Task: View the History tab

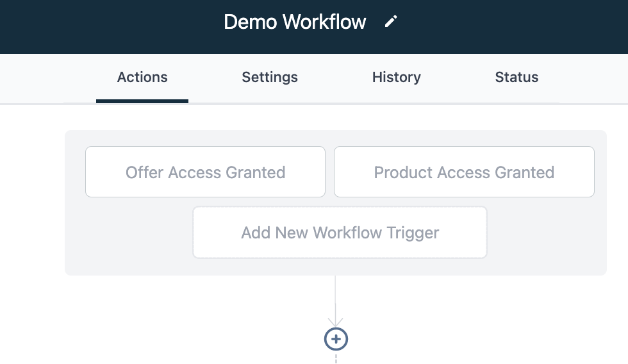Action: pos(396,77)
